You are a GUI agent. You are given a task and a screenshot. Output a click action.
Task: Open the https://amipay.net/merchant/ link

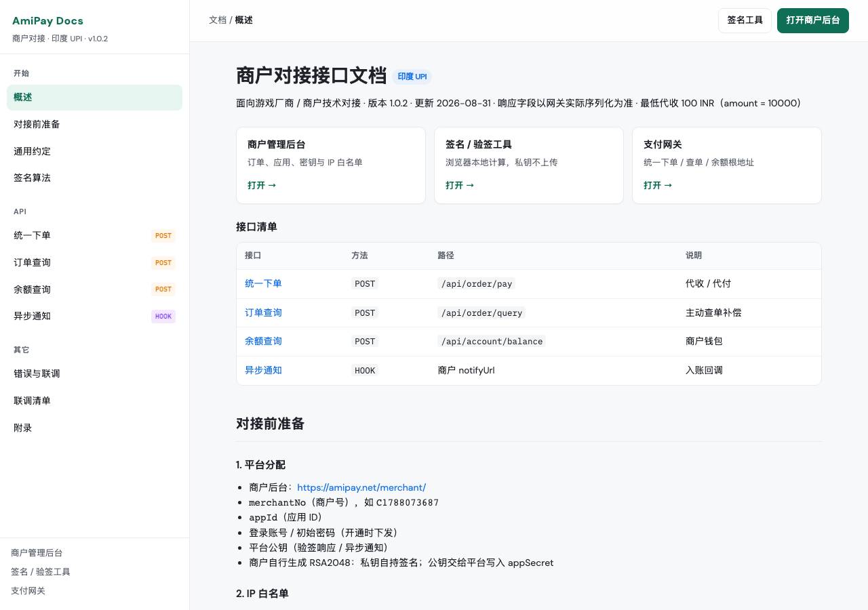coord(361,487)
